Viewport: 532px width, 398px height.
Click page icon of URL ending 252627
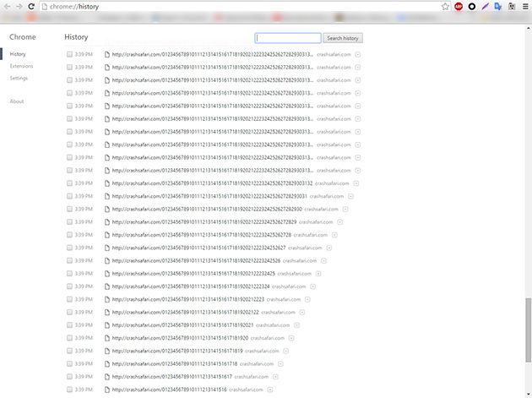pos(107,248)
